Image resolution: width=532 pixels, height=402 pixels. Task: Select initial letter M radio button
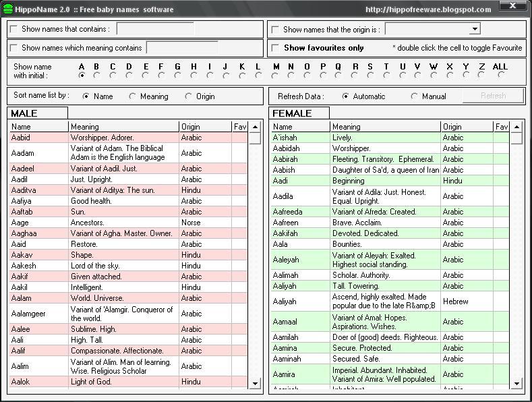pos(276,76)
